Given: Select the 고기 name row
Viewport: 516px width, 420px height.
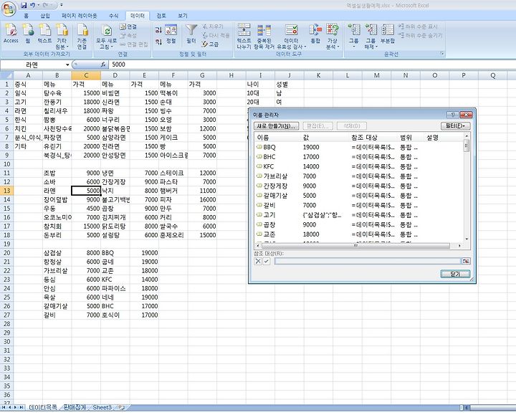Looking at the screenshot, I should point(359,215).
